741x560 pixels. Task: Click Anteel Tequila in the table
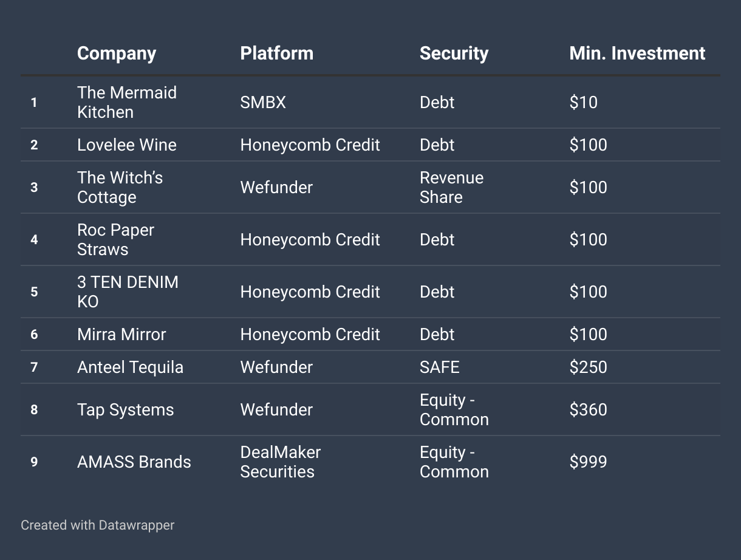coord(130,367)
